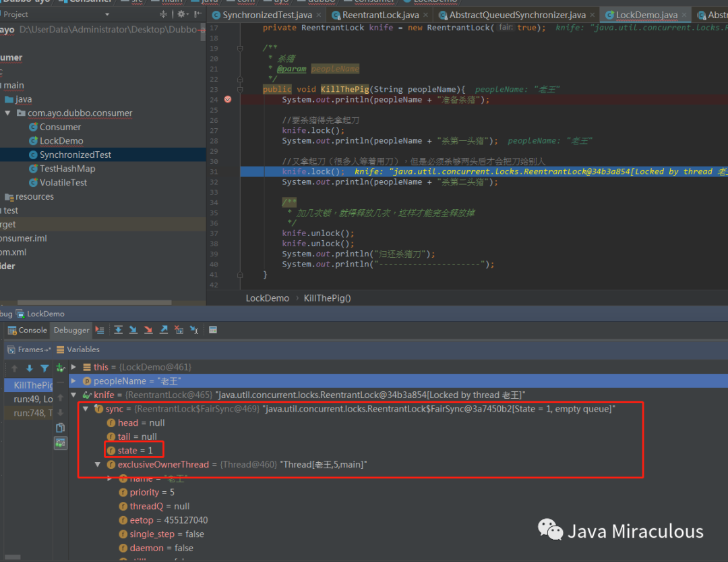The height and width of the screenshot is (562, 728).
Task: Close the ReentrantLock.java tab
Action: pos(425,15)
